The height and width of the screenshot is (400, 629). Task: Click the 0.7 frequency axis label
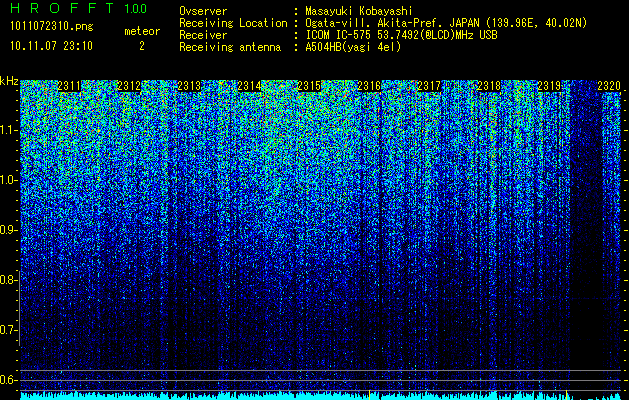pos(7,330)
